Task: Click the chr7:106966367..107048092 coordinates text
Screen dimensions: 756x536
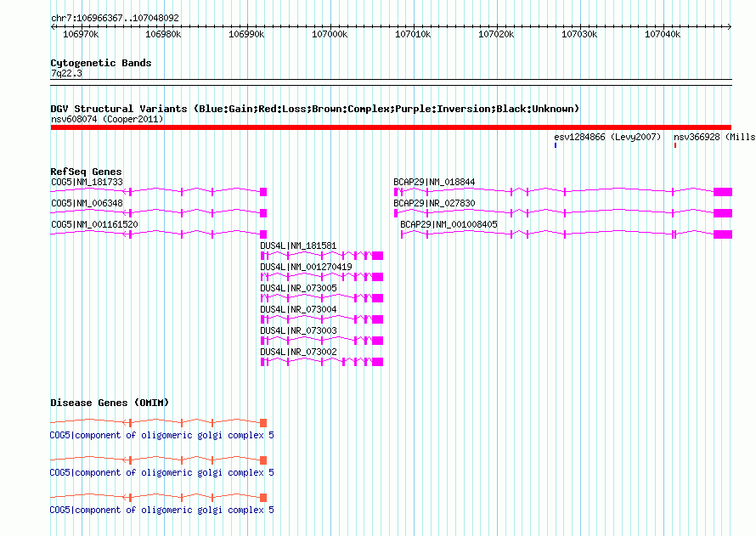Action: (x=115, y=18)
